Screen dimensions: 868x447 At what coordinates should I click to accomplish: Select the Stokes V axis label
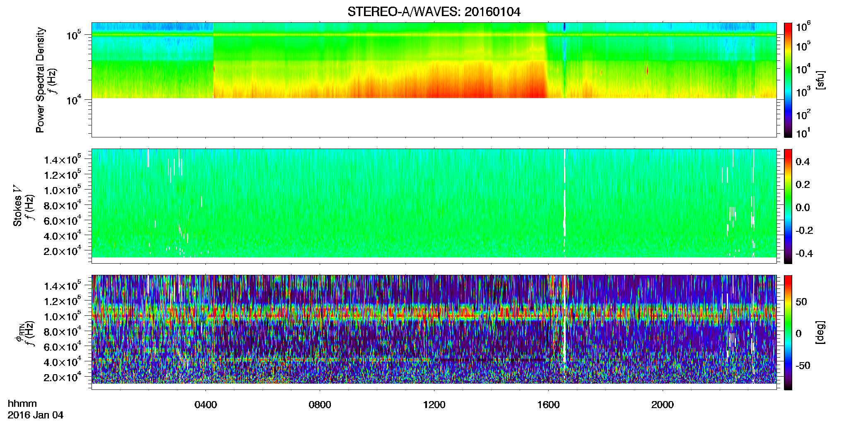click(17, 206)
